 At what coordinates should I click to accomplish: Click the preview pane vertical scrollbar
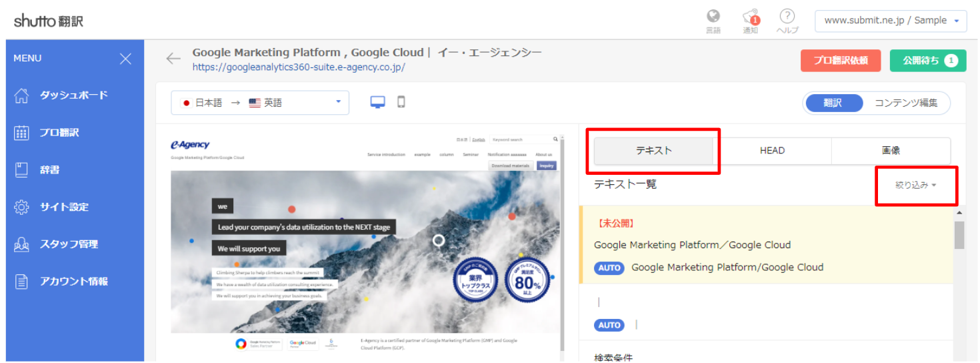[x=561, y=244]
